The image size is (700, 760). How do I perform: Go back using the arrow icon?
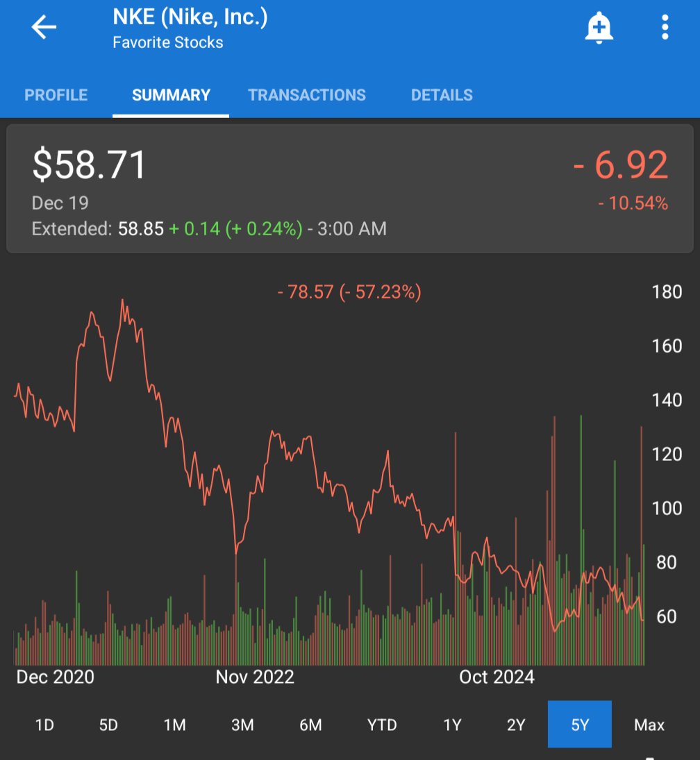point(44,26)
